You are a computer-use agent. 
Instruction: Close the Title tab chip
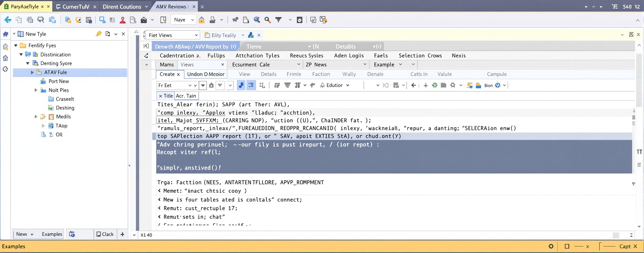point(160,96)
